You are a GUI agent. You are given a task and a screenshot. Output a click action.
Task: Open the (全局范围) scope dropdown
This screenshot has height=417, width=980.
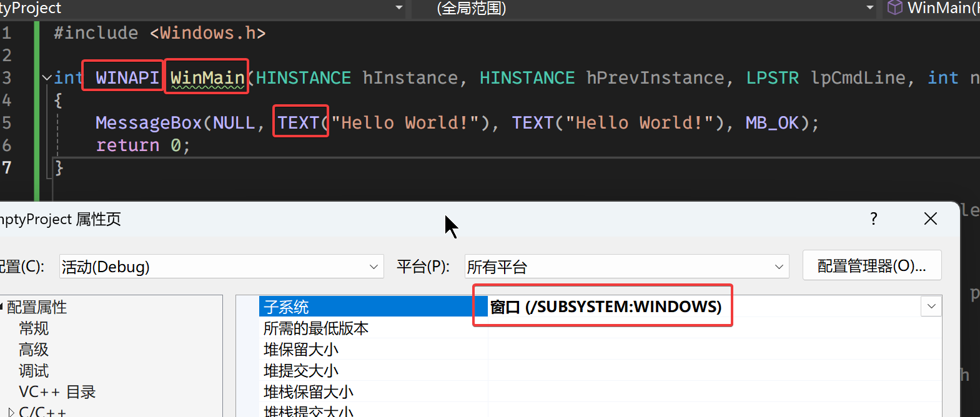pyautogui.click(x=869, y=7)
